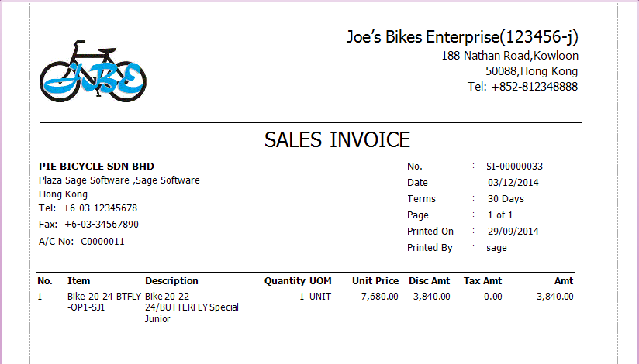The width and height of the screenshot is (639, 364).
Task: Click the Item column header
Action: 79,281
